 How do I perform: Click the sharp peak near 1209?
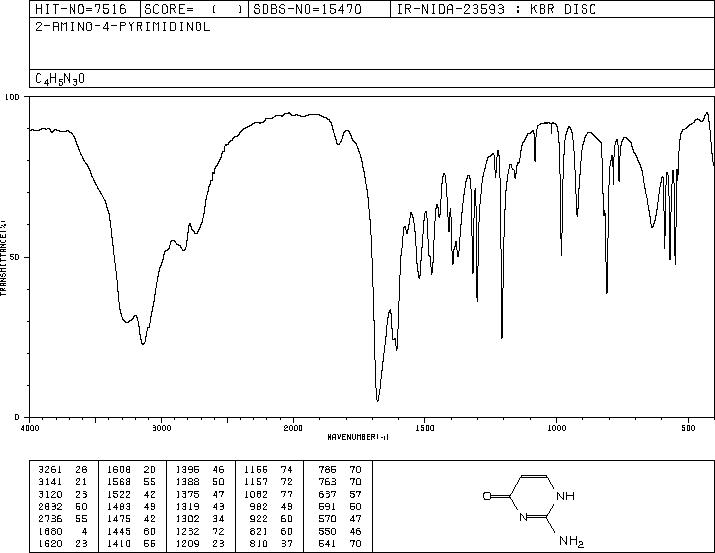click(x=502, y=337)
